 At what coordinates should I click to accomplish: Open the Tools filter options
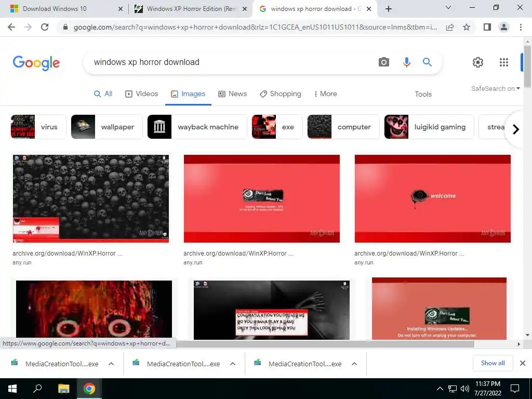[x=423, y=94]
